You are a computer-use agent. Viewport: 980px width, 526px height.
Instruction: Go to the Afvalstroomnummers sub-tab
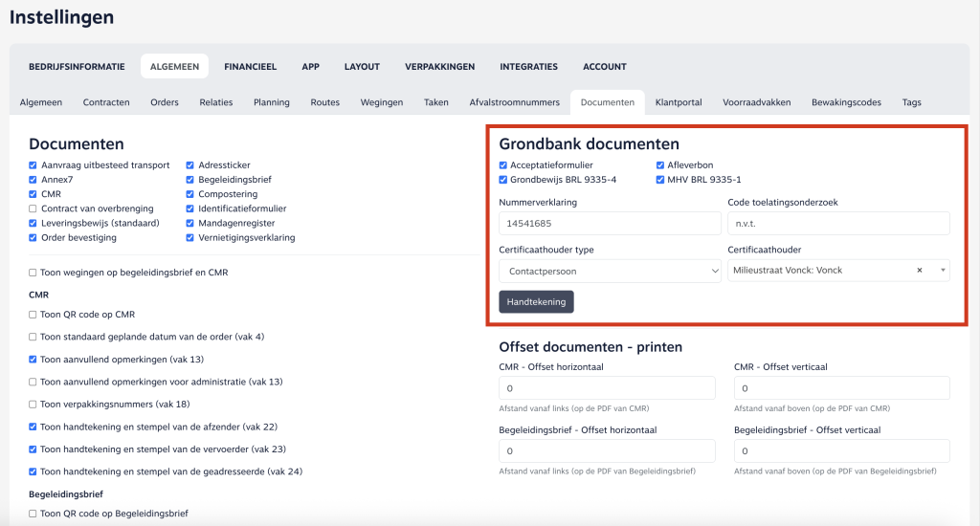(514, 102)
